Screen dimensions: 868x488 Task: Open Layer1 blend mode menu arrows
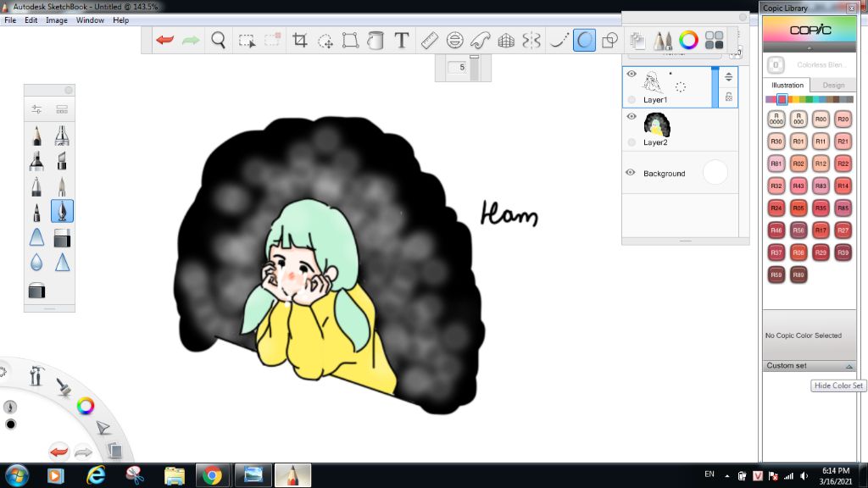(x=728, y=77)
